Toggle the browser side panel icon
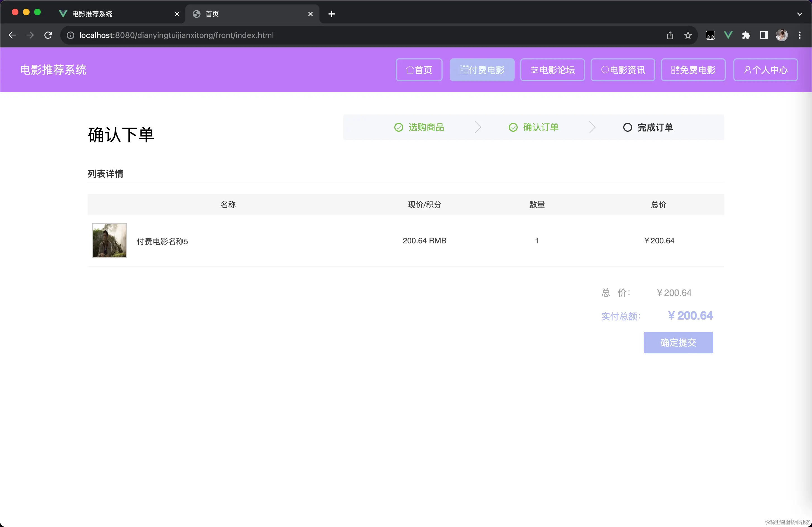The image size is (812, 527). (763, 35)
